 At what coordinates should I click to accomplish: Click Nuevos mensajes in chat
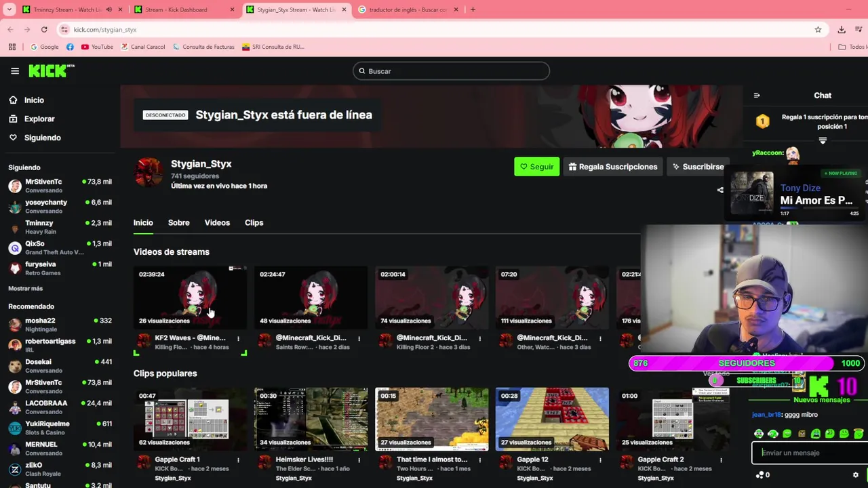pos(821,400)
